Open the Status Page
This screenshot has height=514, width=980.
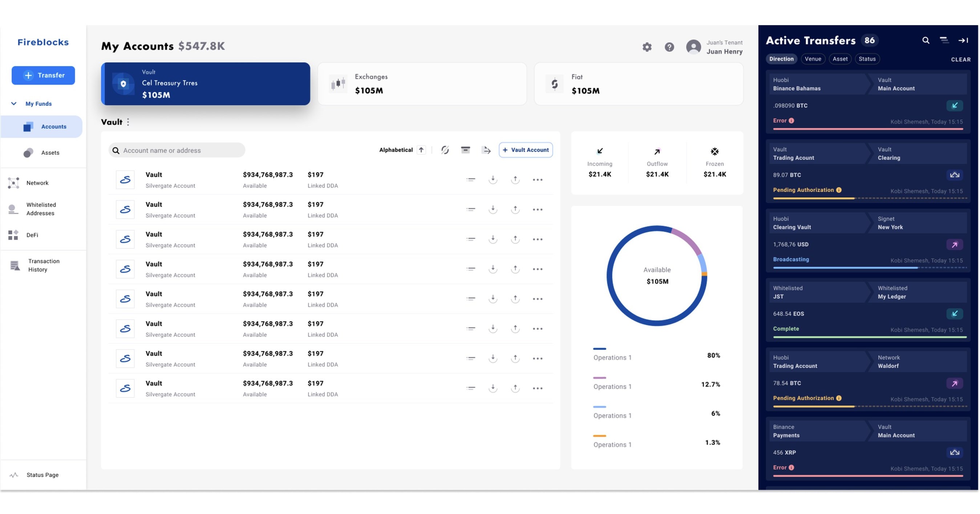click(x=42, y=475)
